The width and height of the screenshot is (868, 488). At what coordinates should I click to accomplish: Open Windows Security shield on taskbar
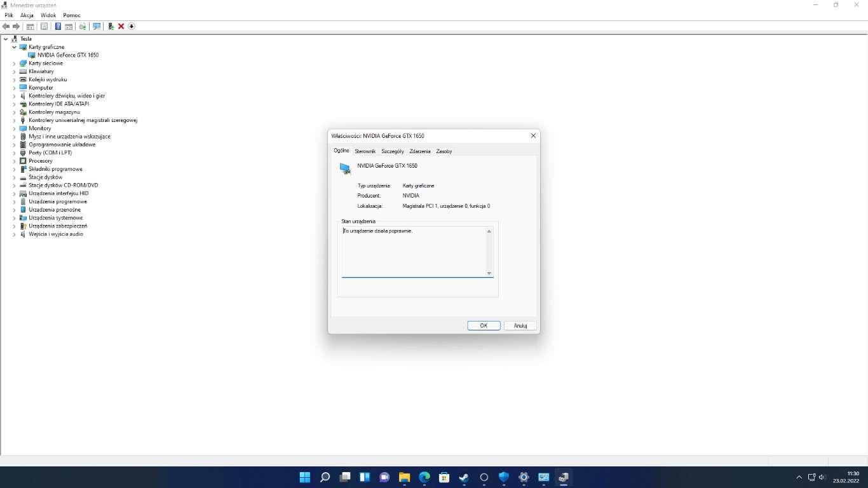coord(504,477)
